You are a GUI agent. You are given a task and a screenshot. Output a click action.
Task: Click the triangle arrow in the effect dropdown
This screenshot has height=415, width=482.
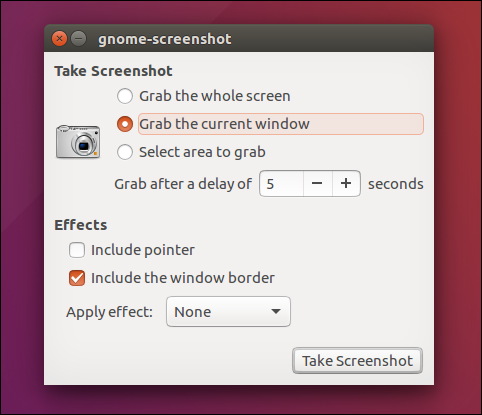click(276, 312)
